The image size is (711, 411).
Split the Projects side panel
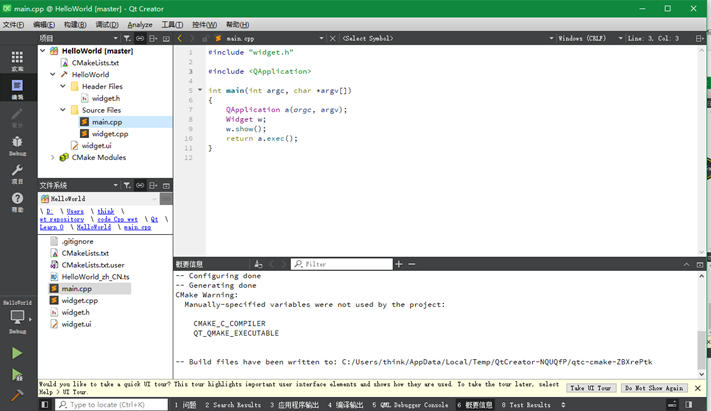153,39
